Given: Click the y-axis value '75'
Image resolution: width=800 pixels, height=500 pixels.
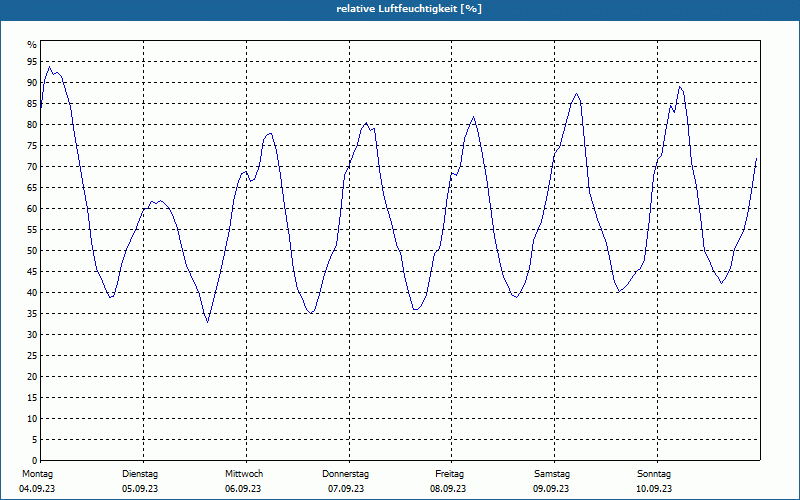Looking at the screenshot, I should coord(32,145).
